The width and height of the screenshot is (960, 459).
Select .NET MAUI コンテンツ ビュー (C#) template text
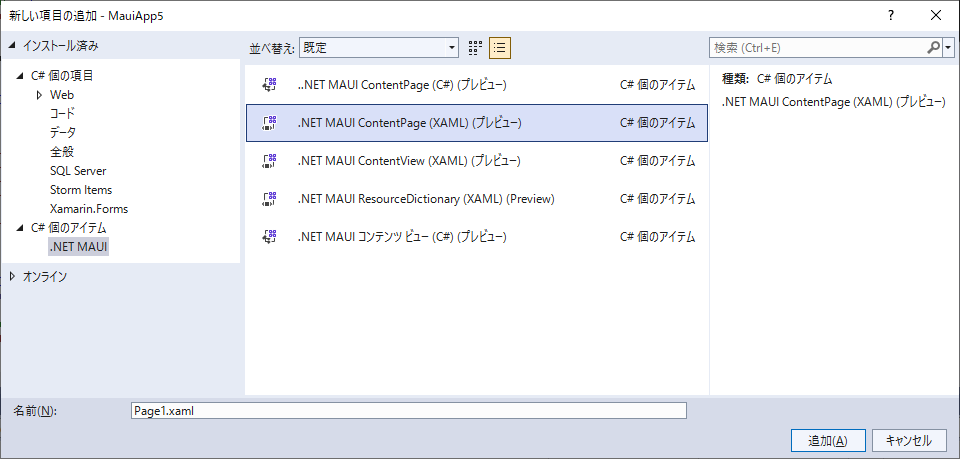click(402, 237)
